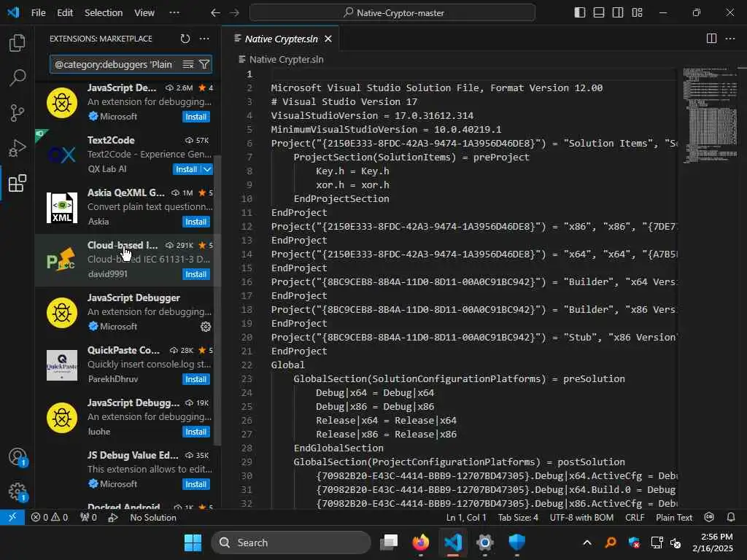This screenshot has width=747, height=560.
Task: Change encoding UTF-8 with BOM
Action: [581, 518]
